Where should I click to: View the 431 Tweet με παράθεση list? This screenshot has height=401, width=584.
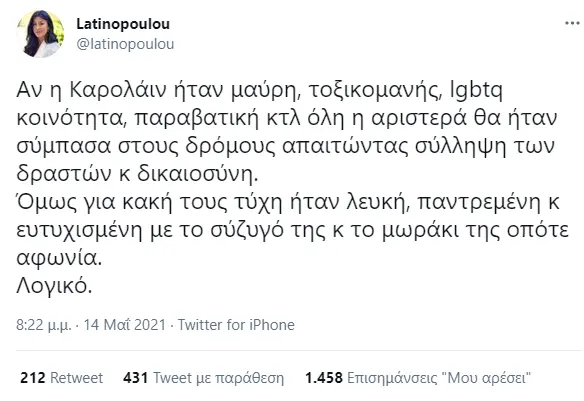203,378
